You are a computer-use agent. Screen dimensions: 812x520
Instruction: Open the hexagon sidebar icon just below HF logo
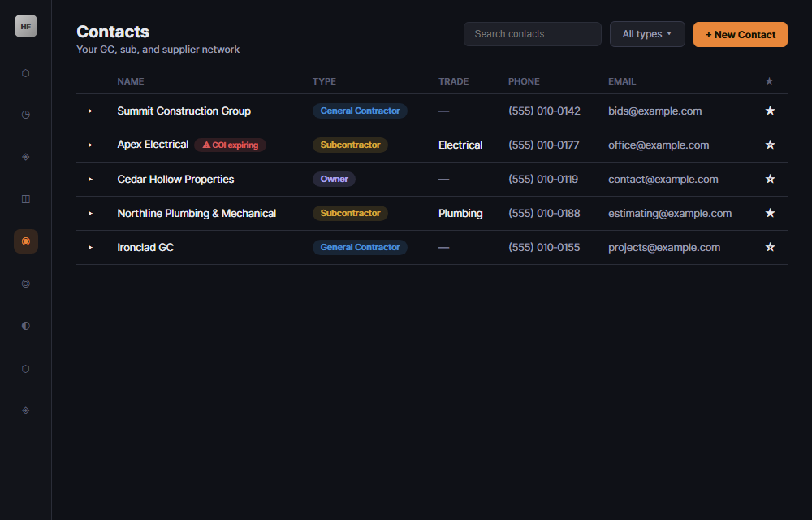tap(26, 73)
